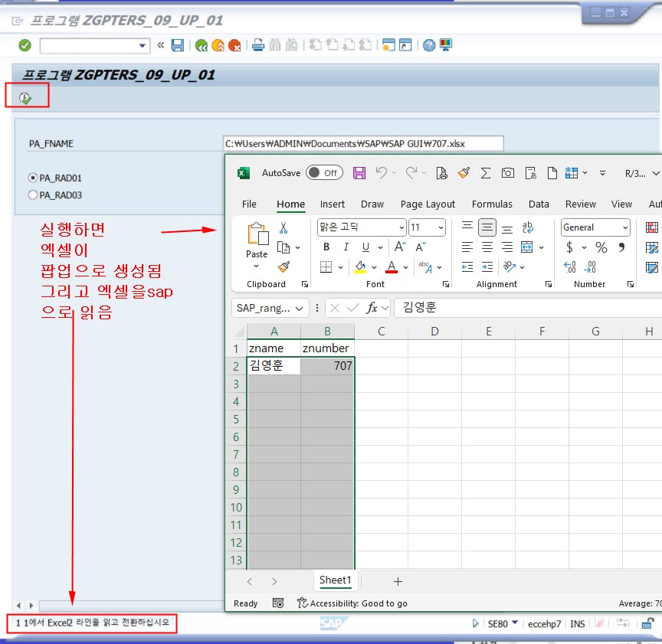Open the Font Color dropdown arrow
This screenshot has width=662, height=644.
(406, 267)
